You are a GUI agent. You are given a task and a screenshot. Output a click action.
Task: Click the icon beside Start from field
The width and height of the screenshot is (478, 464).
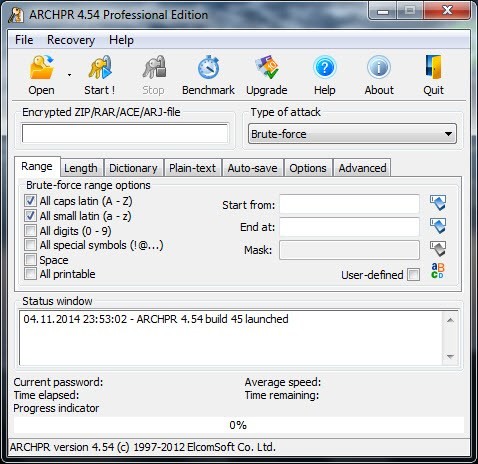pyautogui.click(x=438, y=203)
